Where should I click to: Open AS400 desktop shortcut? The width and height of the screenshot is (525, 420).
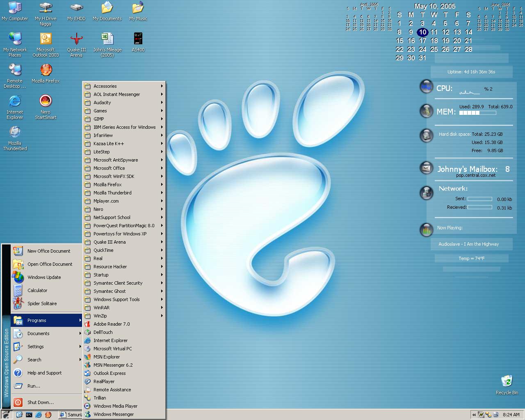138,42
